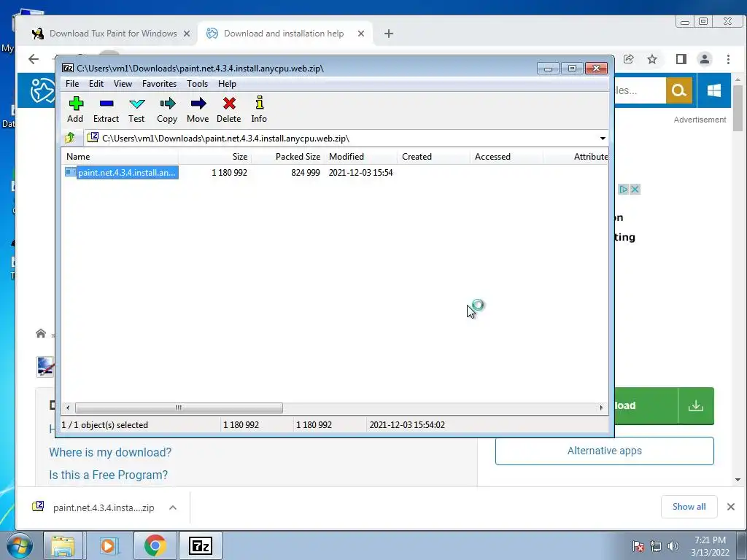The image size is (747, 560).
Task: Click the AdChoices triangle icon
Action: point(623,190)
